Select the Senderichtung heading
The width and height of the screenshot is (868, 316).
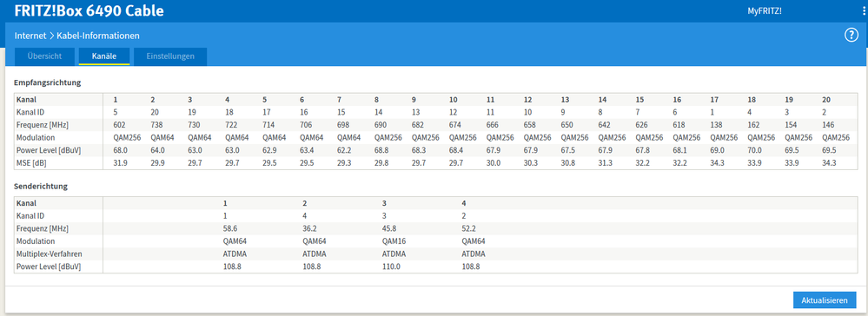(x=41, y=187)
